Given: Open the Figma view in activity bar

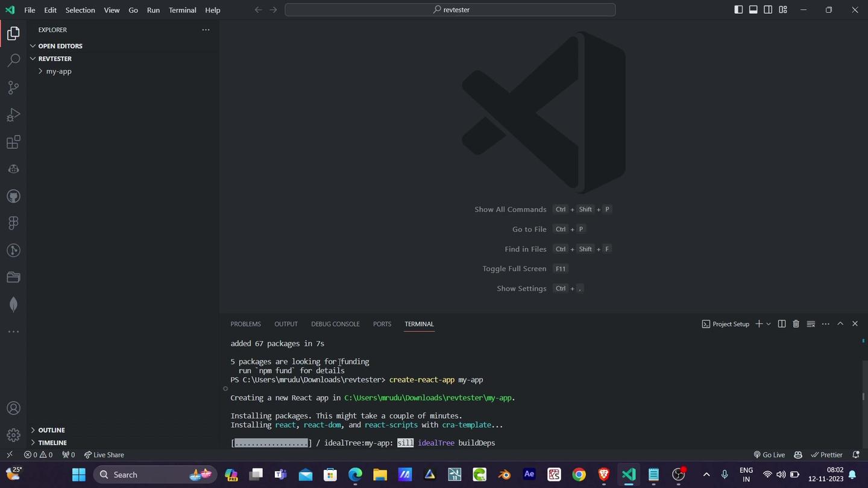Looking at the screenshot, I should tap(13, 224).
